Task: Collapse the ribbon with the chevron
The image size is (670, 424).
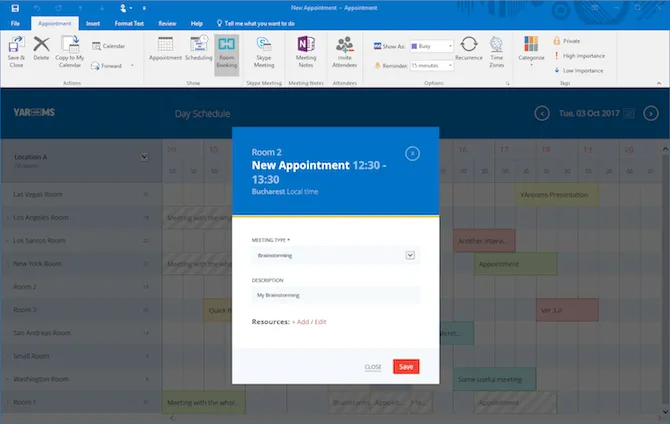Action: [x=659, y=83]
